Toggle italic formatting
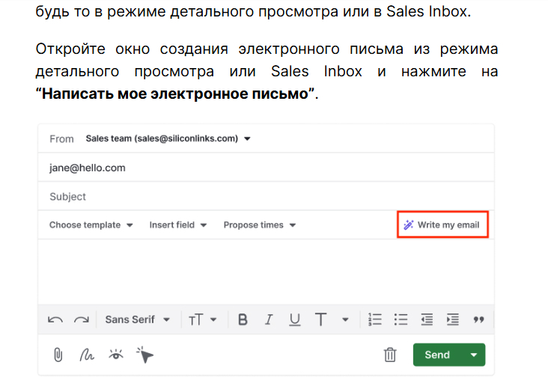548x392 pixels. pyautogui.click(x=269, y=319)
